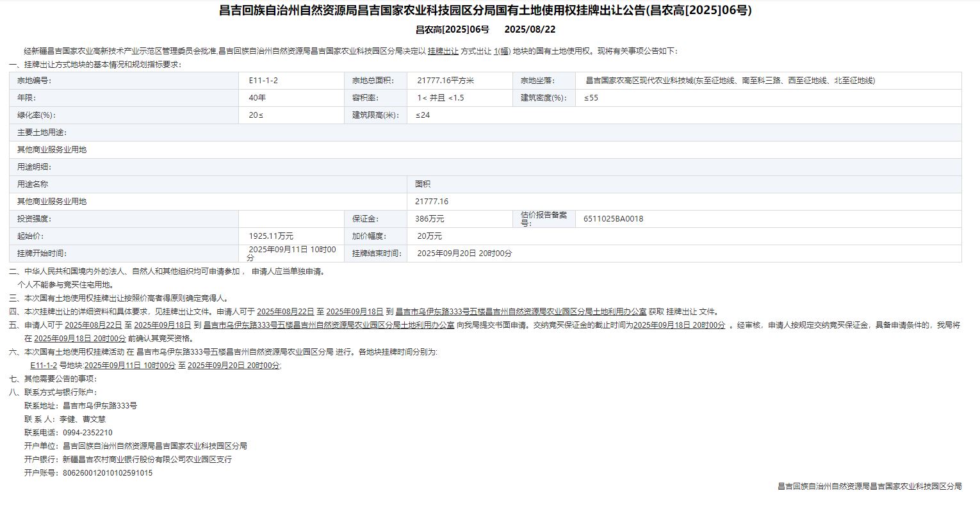Click the 21777.16平方米 total area cell

pos(445,81)
